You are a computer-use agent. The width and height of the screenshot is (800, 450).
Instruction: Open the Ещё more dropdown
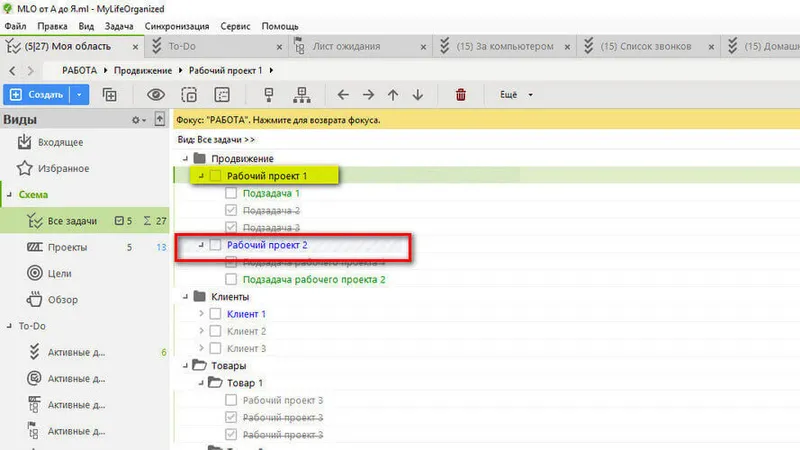pos(516,94)
